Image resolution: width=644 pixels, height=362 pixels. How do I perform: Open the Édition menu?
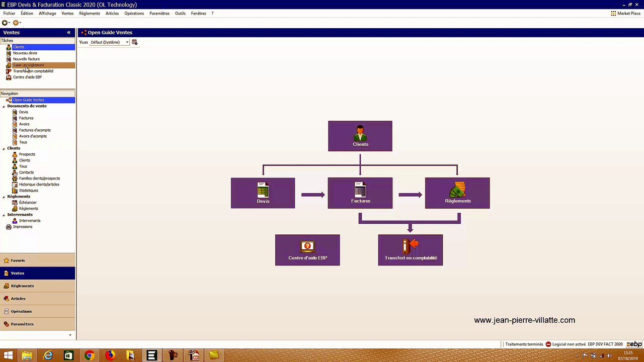click(27, 14)
